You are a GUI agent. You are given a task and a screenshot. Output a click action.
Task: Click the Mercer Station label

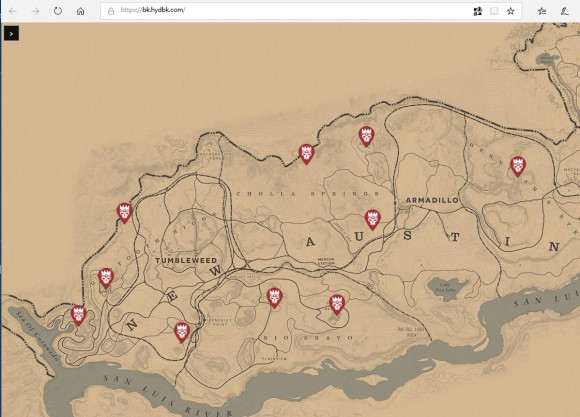pyautogui.click(x=326, y=261)
